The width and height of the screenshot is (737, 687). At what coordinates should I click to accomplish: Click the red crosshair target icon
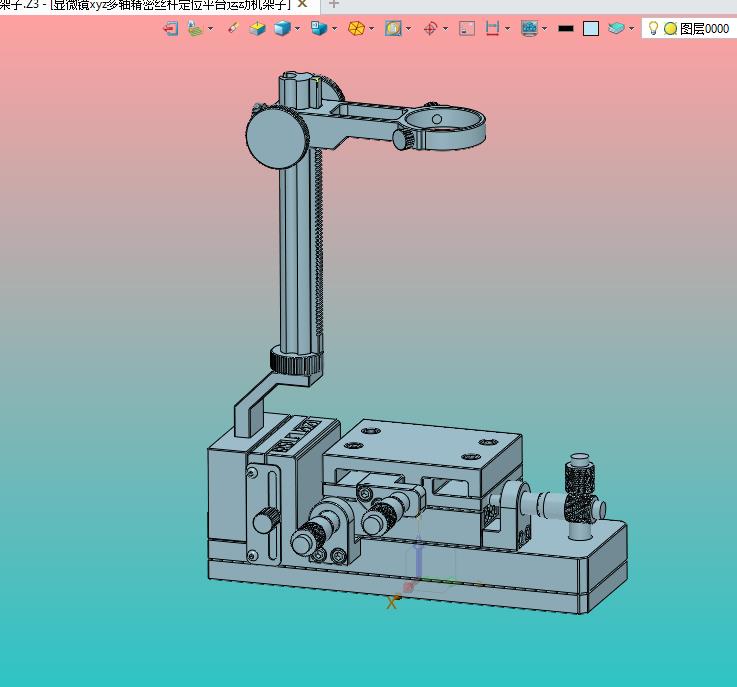pos(430,29)
